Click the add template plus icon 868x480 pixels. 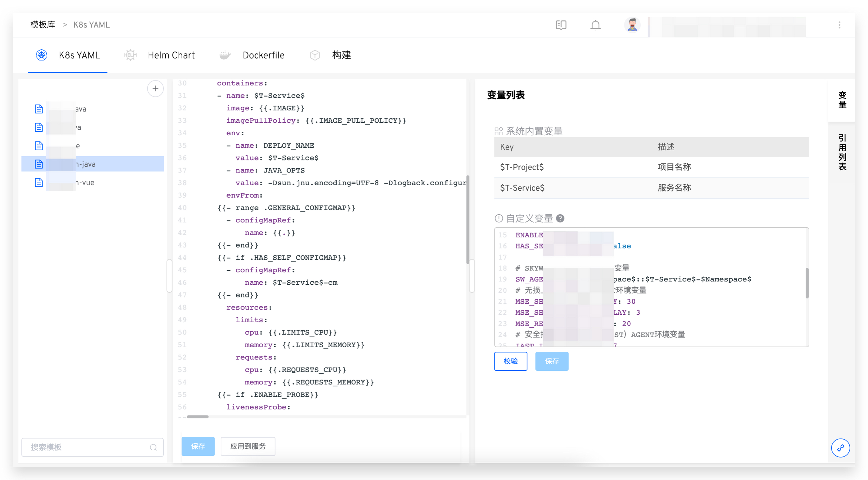tap(155, 89)
